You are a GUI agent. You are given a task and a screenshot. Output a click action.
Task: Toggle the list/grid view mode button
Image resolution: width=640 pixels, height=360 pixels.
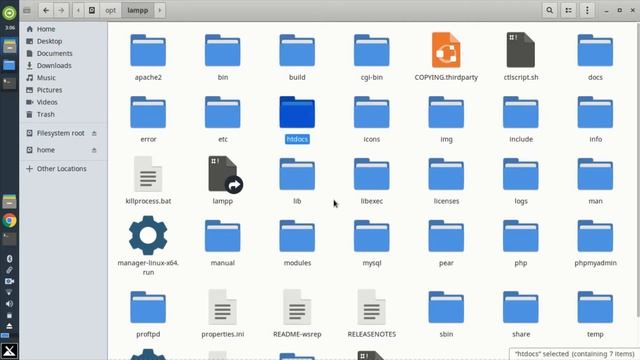pos(568,10)
